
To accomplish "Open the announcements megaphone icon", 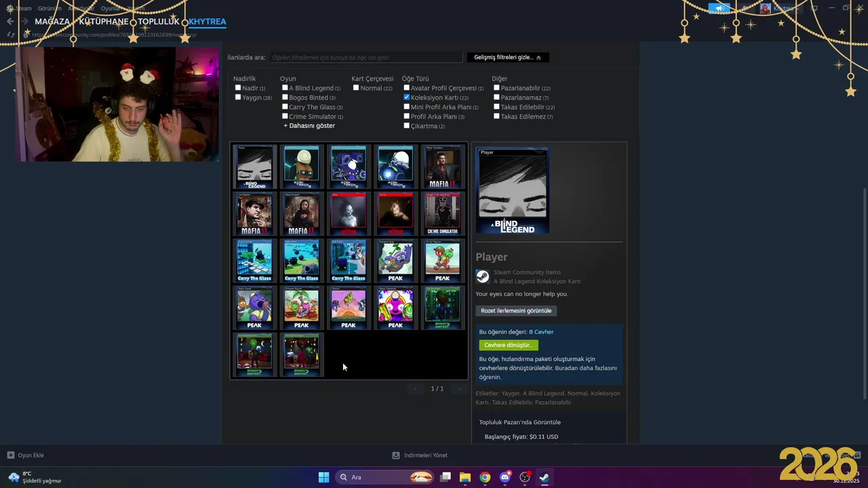I will [719, 8].
